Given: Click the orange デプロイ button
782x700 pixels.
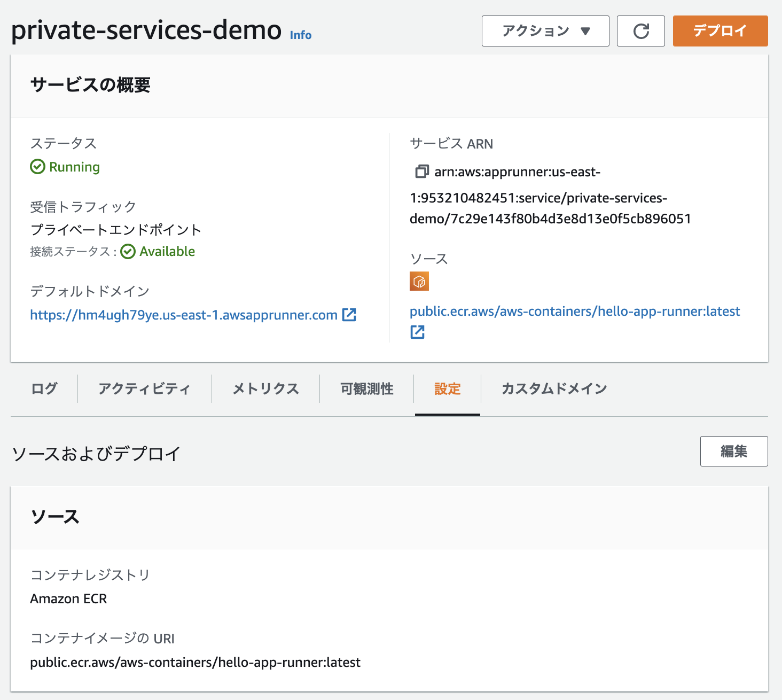Looking at the screenshot, I should (x=720, y=31).
